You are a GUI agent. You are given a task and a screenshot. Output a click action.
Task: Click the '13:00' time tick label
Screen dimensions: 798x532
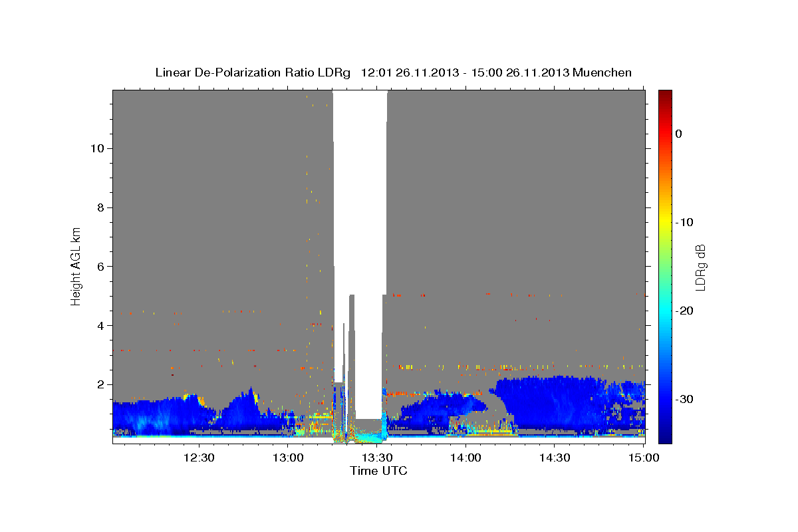point(288,458)
